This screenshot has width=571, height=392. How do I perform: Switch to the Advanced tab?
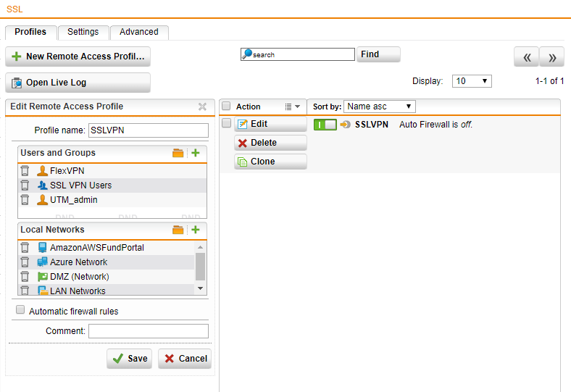tap(139, 32)
